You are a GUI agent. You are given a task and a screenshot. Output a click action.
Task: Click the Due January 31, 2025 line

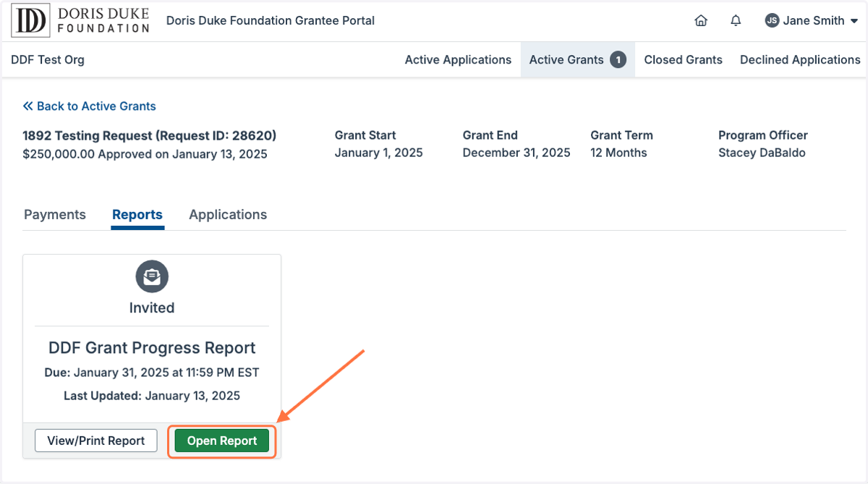point(152,373)
